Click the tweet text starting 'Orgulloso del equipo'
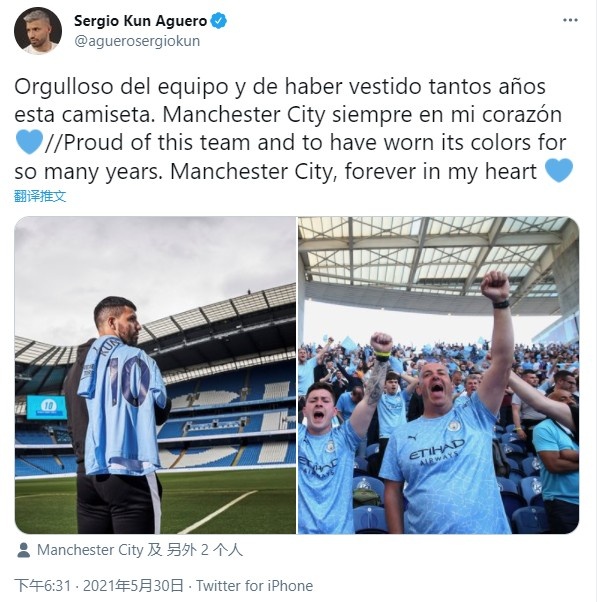Viewport: 597px width, 602px height. (294, 129)
